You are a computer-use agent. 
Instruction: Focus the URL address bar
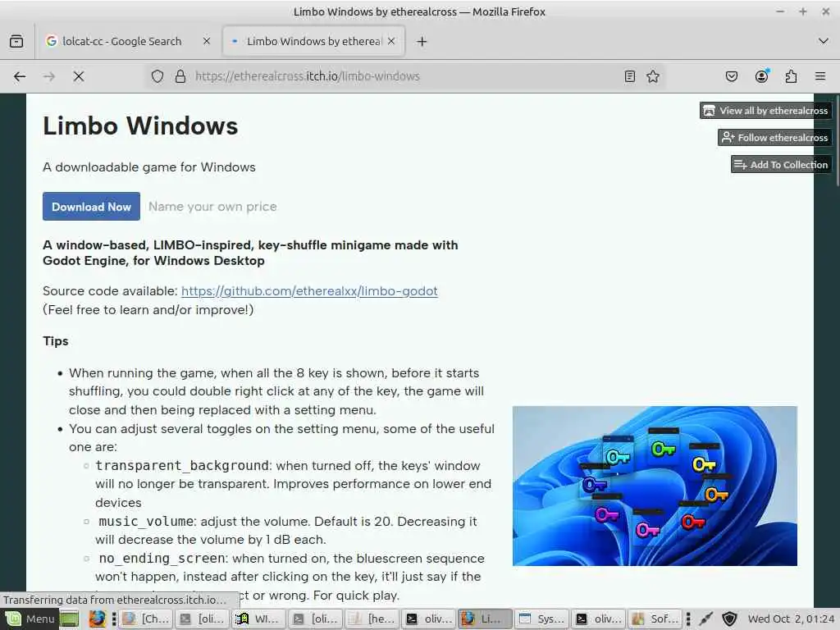tap(404, 76)
